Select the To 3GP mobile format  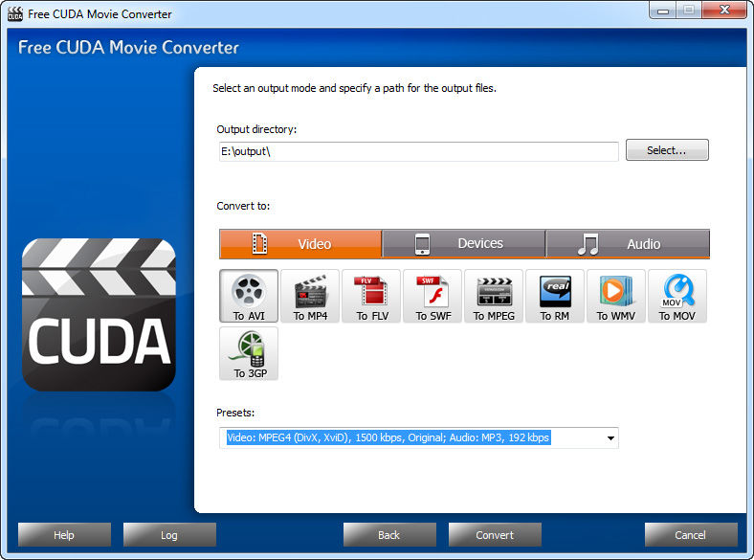(x=249, y=353)
